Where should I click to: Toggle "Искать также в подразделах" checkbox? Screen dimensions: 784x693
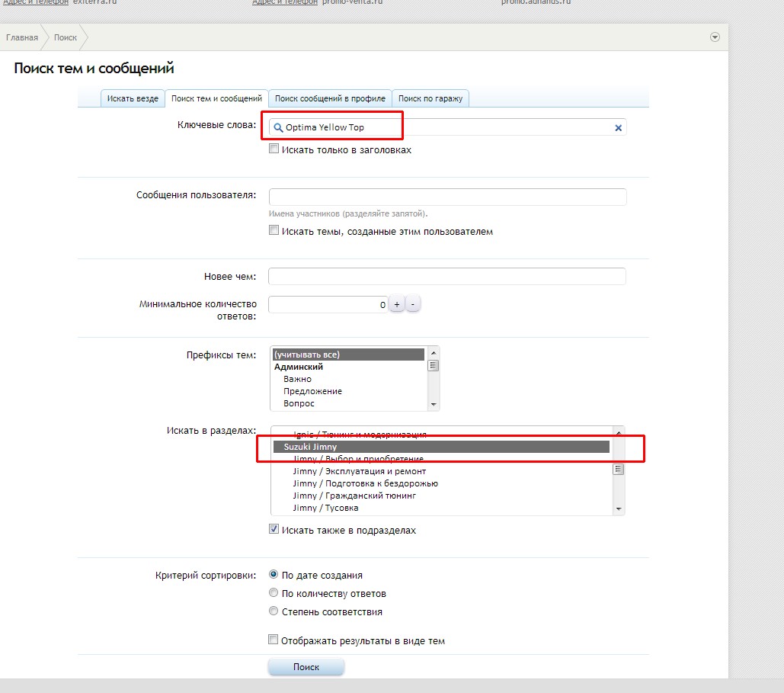274,529
